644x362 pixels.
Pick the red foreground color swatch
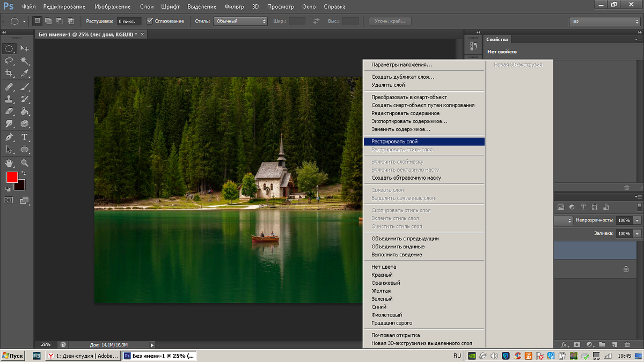12,178
